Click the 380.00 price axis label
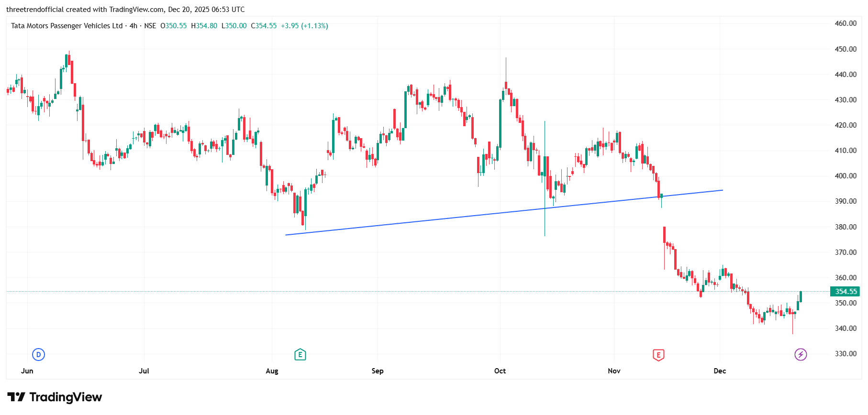Viewport: 868px width, 415px height. click(846, 227)
